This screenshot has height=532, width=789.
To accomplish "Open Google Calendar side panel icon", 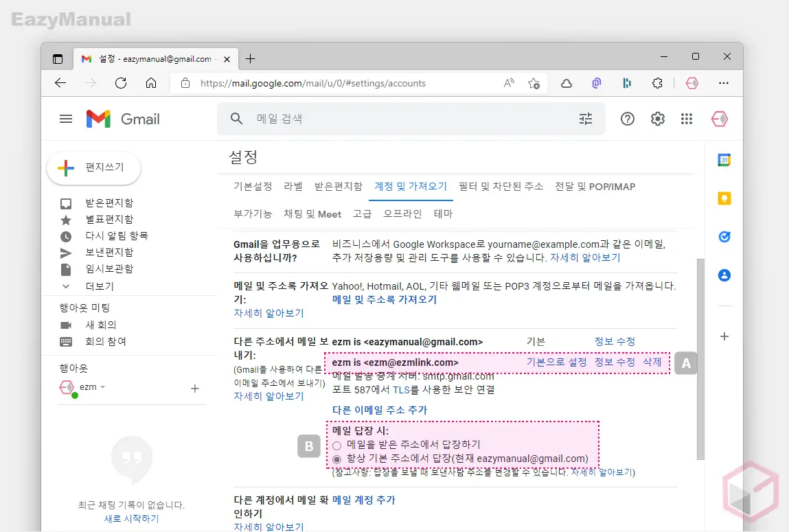I will pos(724,160).
